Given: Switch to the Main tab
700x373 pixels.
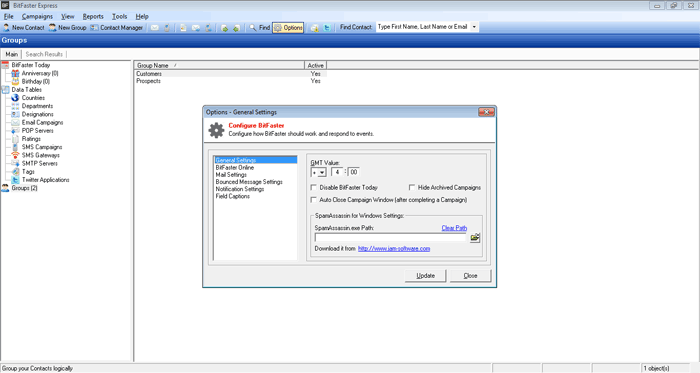Looking at the screenshot, I should (12, 54).
